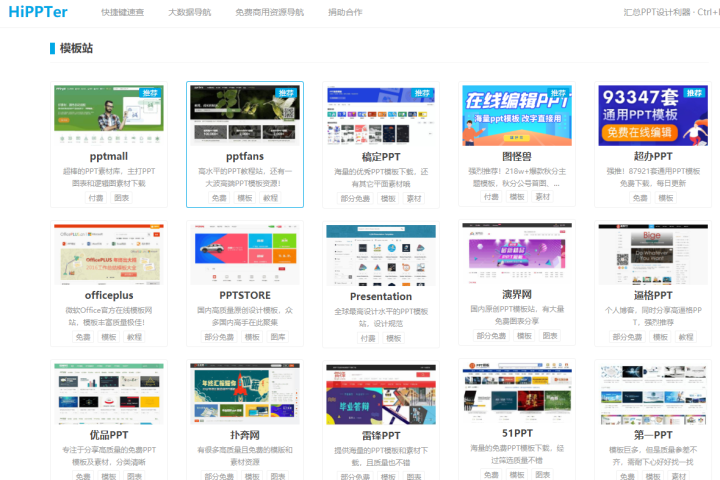
Task: Open the 图怪兽 banner thumbnail
Action: pyautogui.click(x=517, y=115)
